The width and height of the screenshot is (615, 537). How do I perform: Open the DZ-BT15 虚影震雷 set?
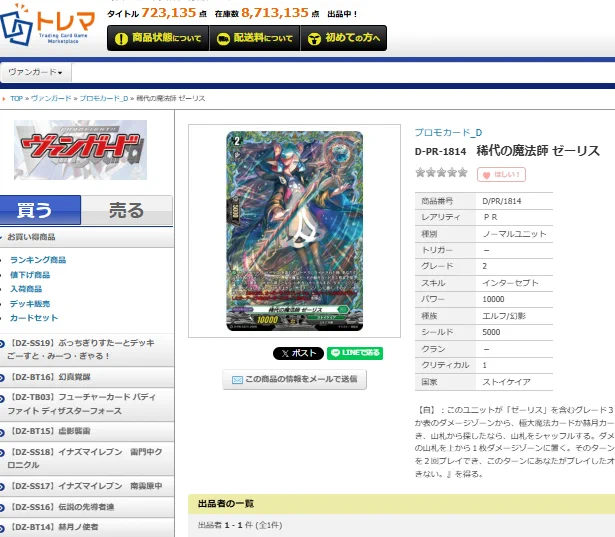[87, 431]
